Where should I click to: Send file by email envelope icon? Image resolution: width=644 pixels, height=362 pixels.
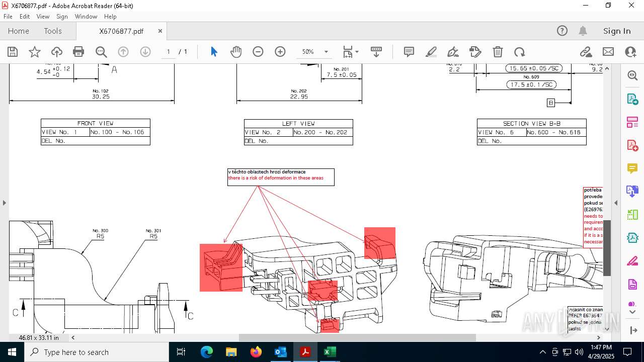[608, 52]
